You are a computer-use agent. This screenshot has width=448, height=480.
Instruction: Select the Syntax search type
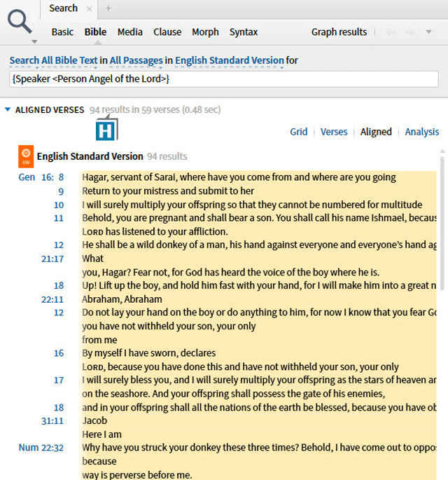click(244, 32)
